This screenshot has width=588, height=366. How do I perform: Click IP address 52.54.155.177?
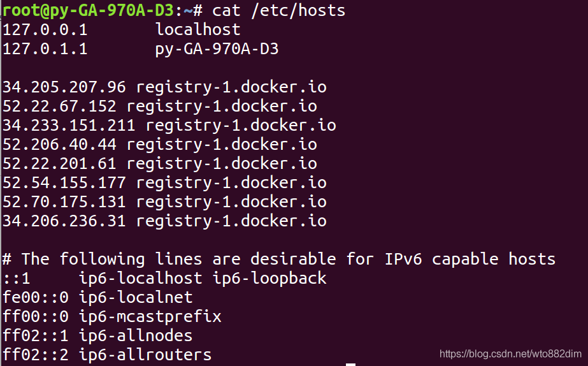(x=64, y=183)
